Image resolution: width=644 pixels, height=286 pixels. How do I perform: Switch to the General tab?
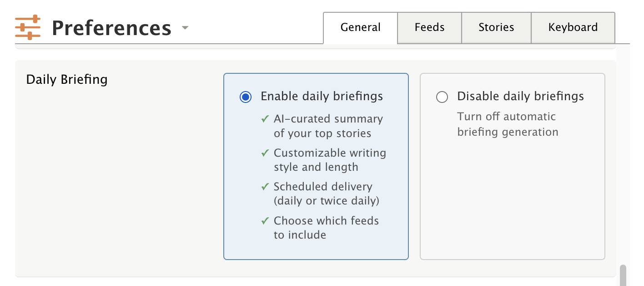click(x=360, y=28)
